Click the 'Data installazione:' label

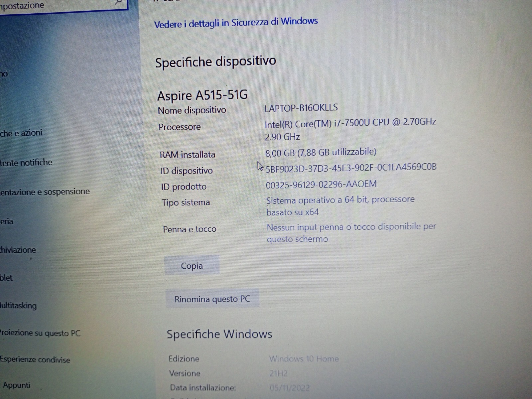point(203,388)
